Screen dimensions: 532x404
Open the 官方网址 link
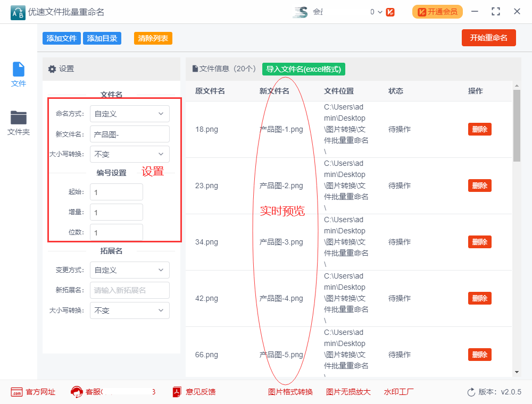pos(40,392)
